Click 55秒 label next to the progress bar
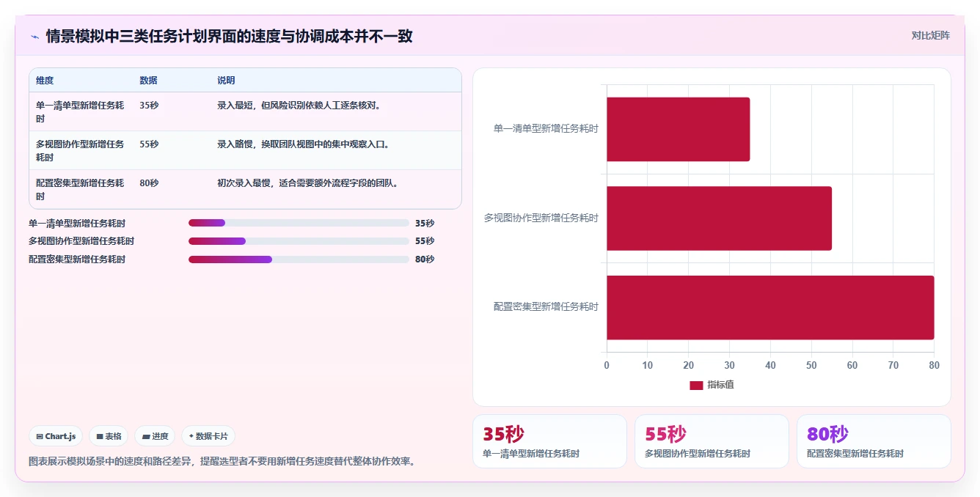980x497 pixels. tap(425, 241)
